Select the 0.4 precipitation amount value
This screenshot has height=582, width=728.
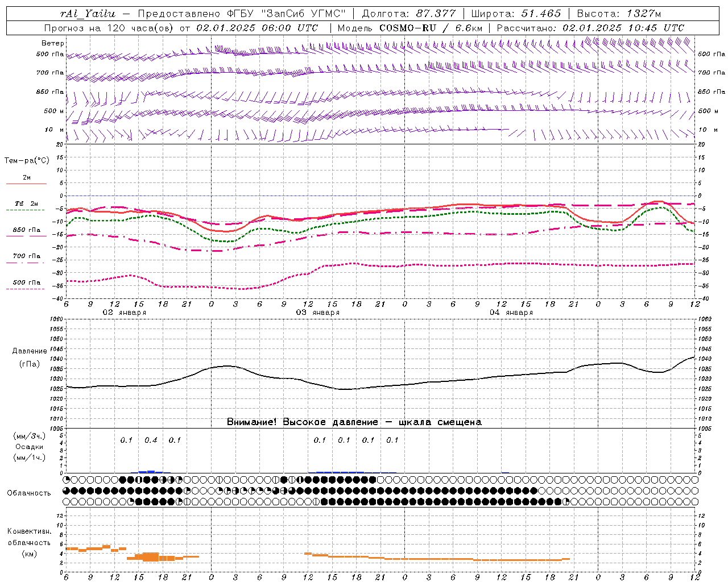click(x=151, y=440)
